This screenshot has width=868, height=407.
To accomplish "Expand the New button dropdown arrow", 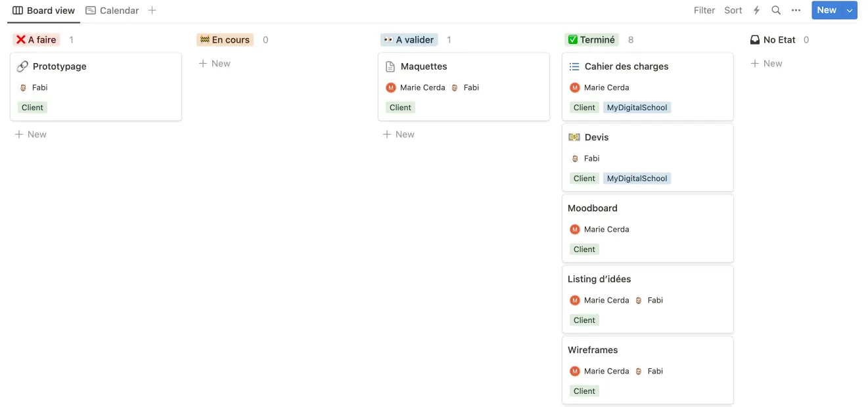I will (x=850, y=11).
